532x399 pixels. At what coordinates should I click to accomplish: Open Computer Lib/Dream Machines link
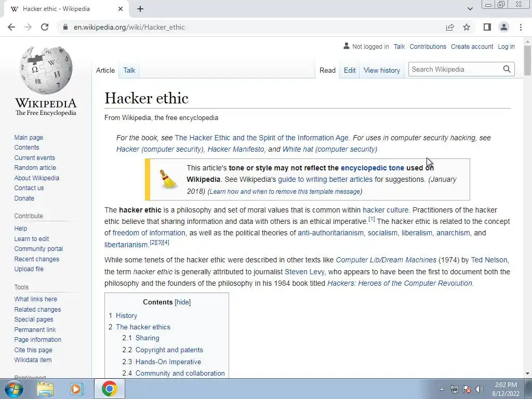pyautogui.click(x=386, y=260)
